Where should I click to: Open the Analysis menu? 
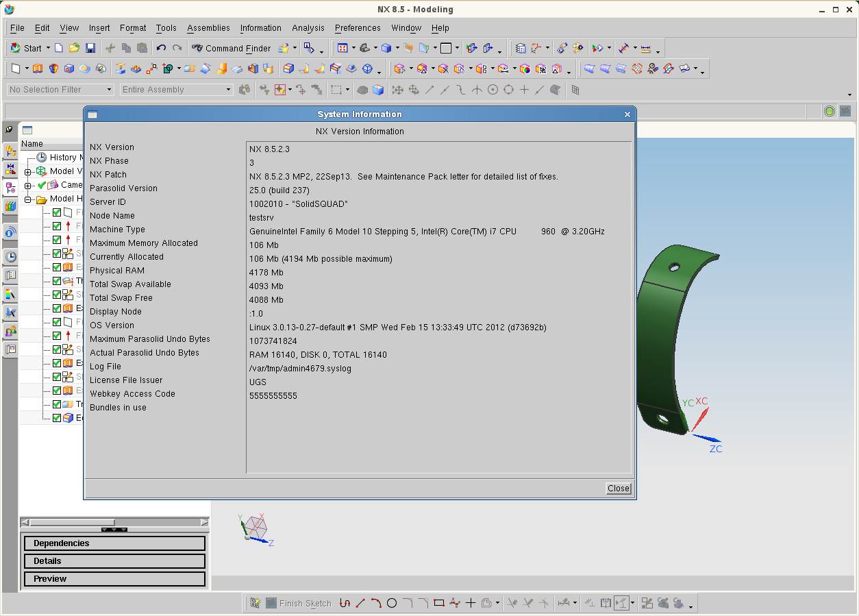point(308,28)
